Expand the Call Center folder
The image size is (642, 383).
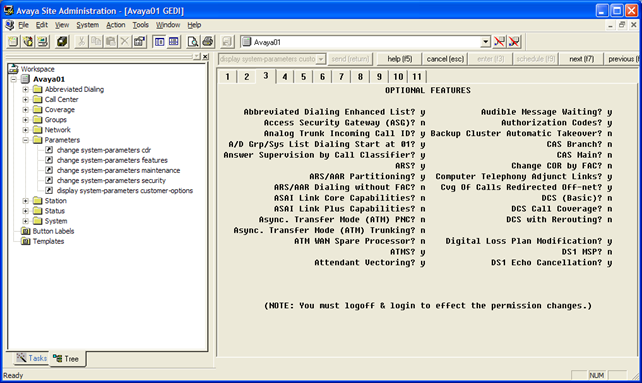pos(25,100)
